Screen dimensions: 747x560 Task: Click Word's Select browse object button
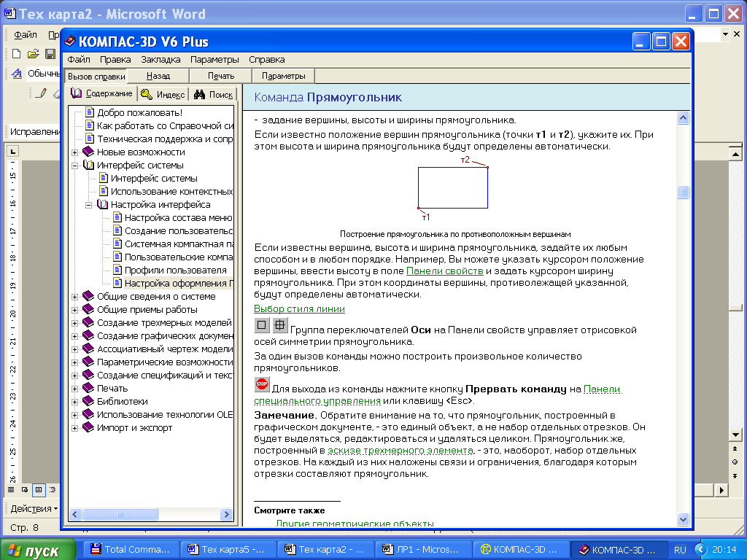735,462
